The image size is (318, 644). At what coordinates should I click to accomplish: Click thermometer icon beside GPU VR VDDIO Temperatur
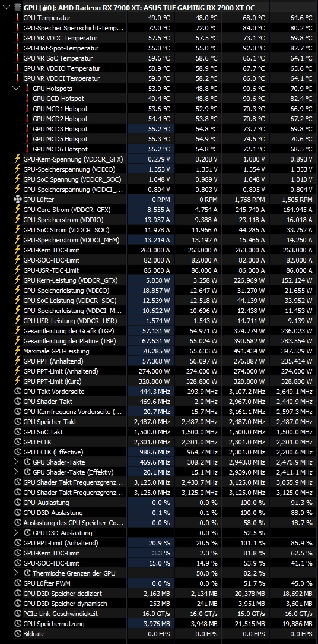[x=18, y=68]
